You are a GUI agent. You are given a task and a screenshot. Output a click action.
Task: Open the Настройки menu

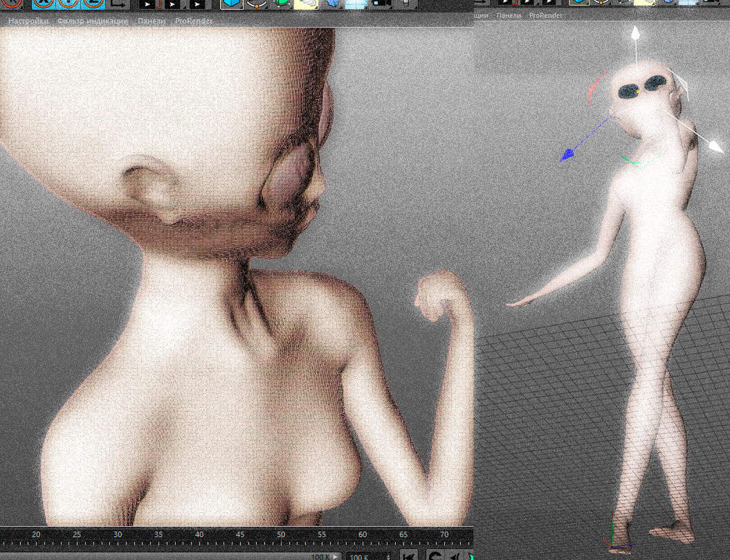(x=28, y=21)
